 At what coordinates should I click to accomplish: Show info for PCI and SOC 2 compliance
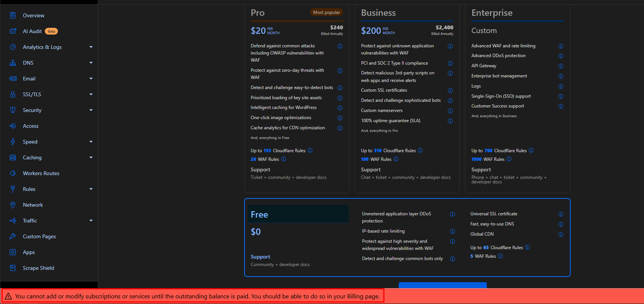click(x=450, y=64)
